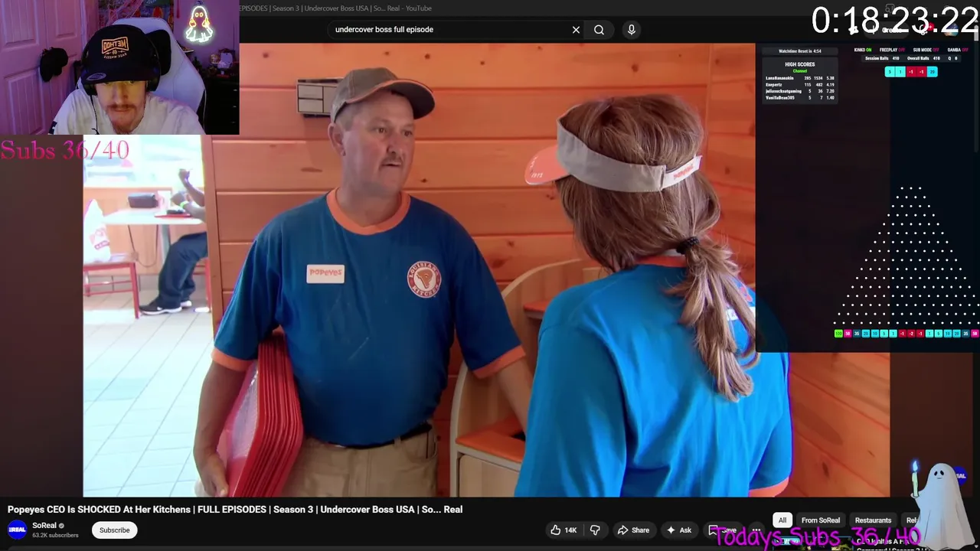Screen dimensions: 980x551
Task: Click the magnifier search button
Action: [599, 30]
